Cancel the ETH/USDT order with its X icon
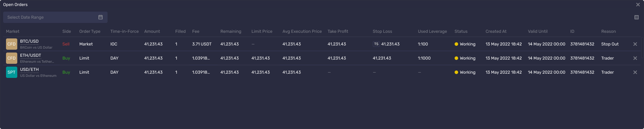Image resolution: width=644 pixels, height=129 pixels. coord(635,58)
